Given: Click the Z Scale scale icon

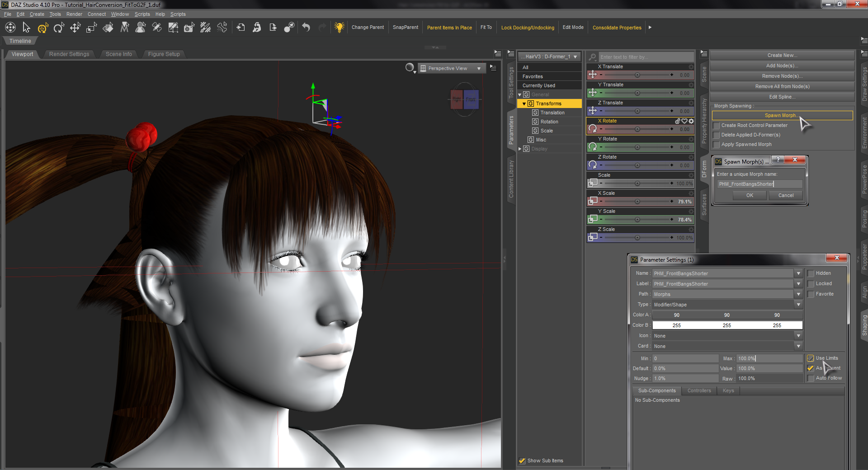Looking at the screenshot, I should coord(593,237).
